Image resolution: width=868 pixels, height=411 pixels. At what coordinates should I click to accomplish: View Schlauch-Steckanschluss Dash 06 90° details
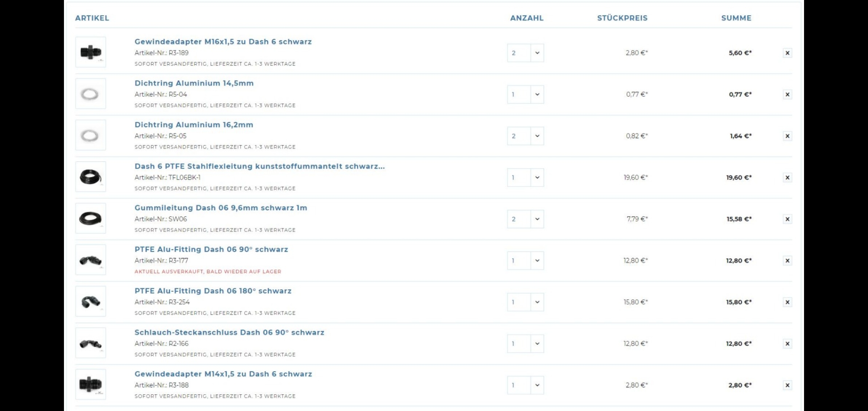point(229,333)
